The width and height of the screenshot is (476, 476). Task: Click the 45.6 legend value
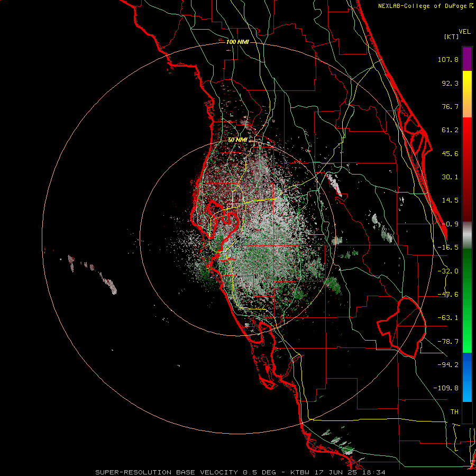coord(450,153)
